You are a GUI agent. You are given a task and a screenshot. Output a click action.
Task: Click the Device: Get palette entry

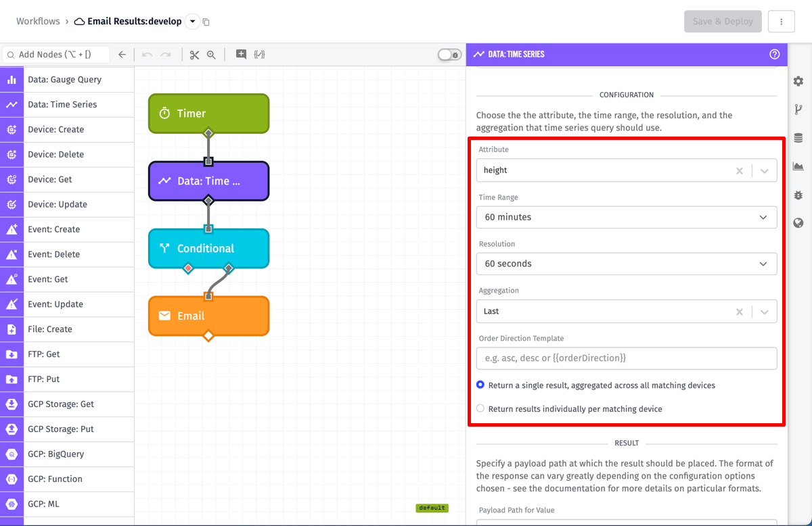point(67,179)
